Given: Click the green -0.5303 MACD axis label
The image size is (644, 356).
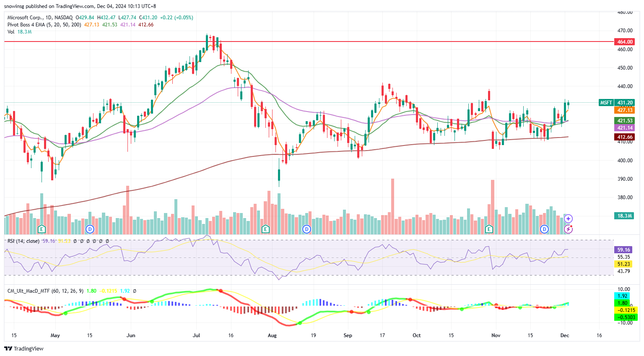Looking at the screenshot, I should tap(626, 317).
